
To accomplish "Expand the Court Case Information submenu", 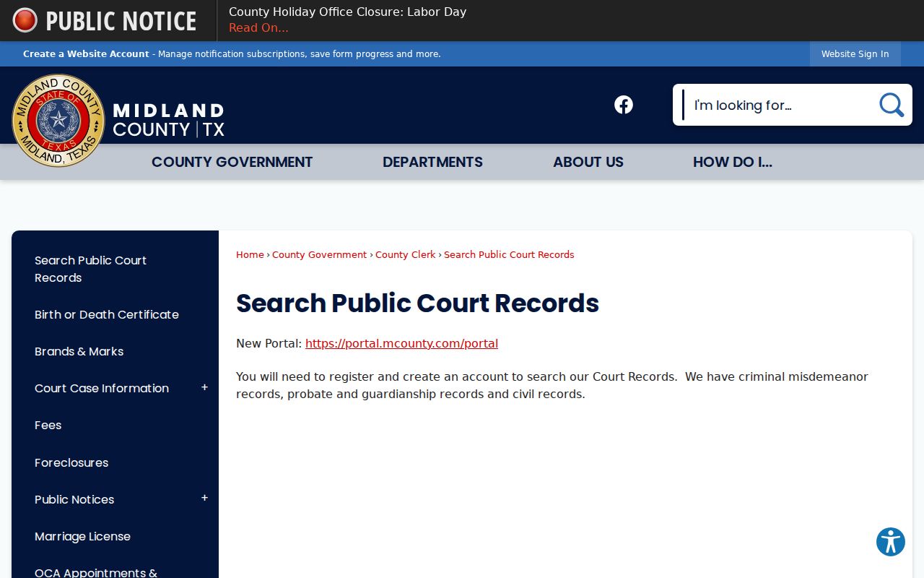I will pyautogui.click(x=204, y=388).
